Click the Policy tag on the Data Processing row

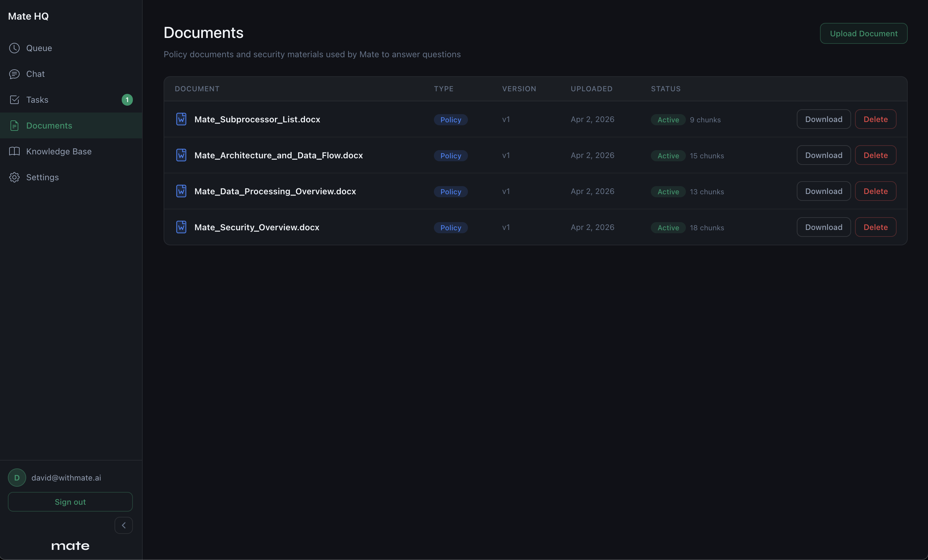pyautogui.click(x=451, y=192)
